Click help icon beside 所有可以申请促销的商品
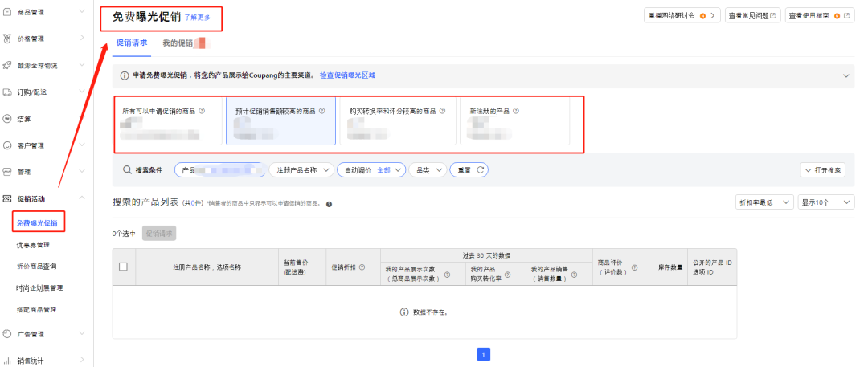This screenshot has width=868, height=367. click(x=202, y=111)
